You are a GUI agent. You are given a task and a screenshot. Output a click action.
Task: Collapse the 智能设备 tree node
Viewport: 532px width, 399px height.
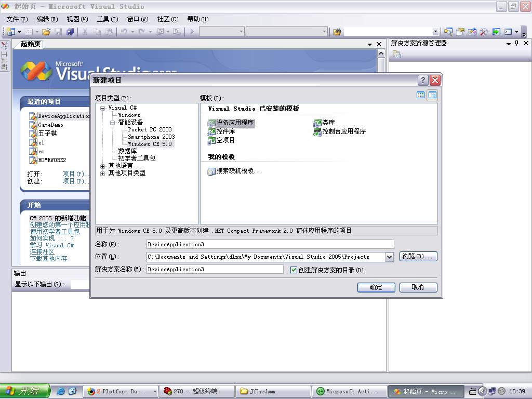pyautogui.click(x=112, y=123)
